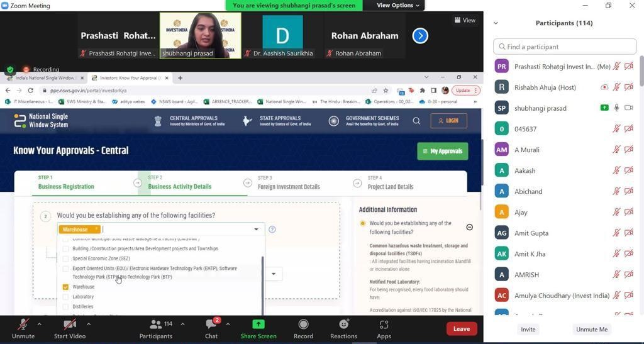644x344 pixels.
Task: Click the Unmute microphone icon in Zoom toolbar
Action: tap(23, 325)
